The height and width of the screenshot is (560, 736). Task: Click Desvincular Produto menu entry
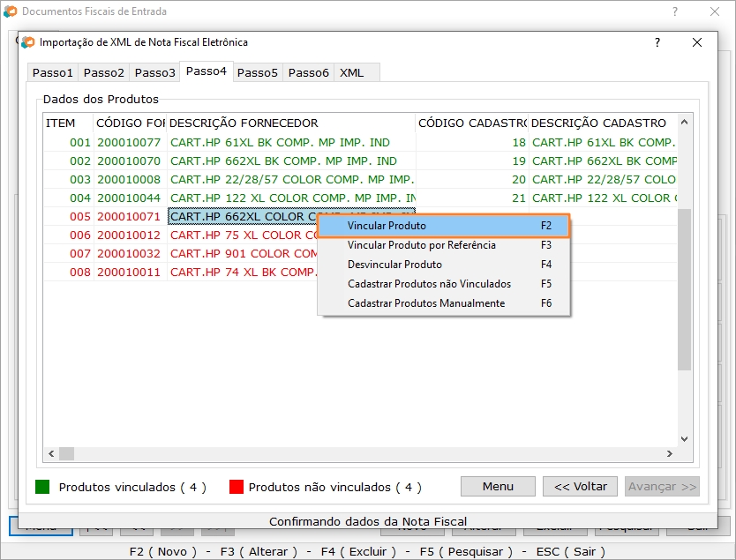[394, 265]
